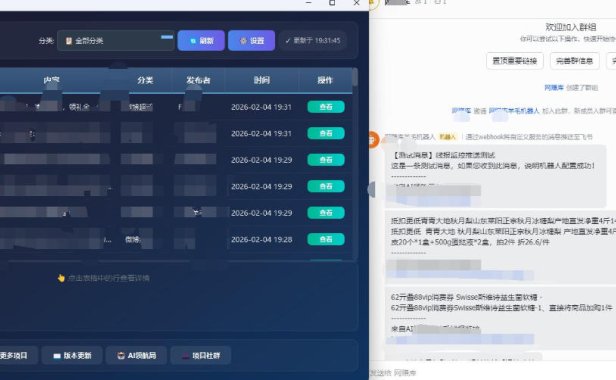Click the refresh icon on the 刷新 button
Image resolution: width=616 pixels, height=380 pixels.
193,41
